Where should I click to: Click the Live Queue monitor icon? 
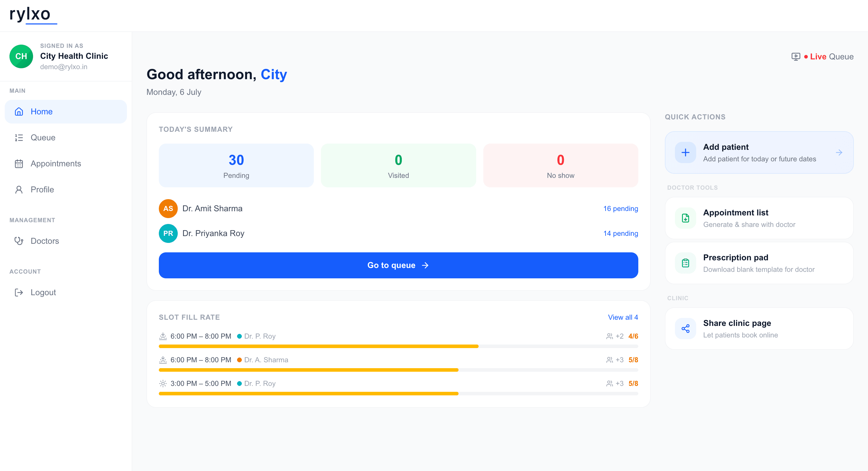click(x=796, y=57)
